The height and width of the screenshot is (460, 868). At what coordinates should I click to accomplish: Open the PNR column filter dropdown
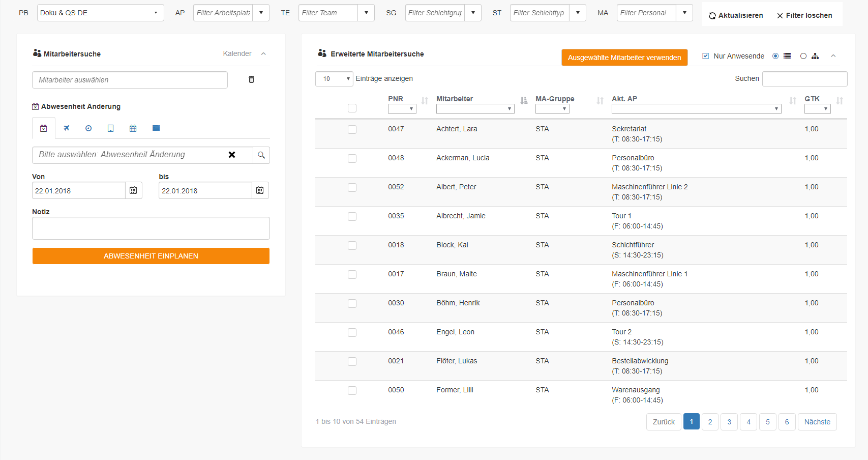click(x=402, y=109)
